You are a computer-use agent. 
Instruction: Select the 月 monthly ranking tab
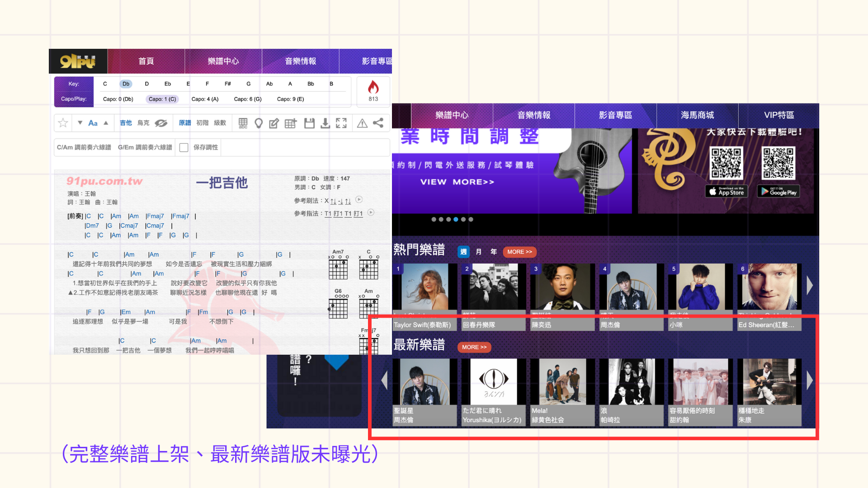[x=478, y=252]
